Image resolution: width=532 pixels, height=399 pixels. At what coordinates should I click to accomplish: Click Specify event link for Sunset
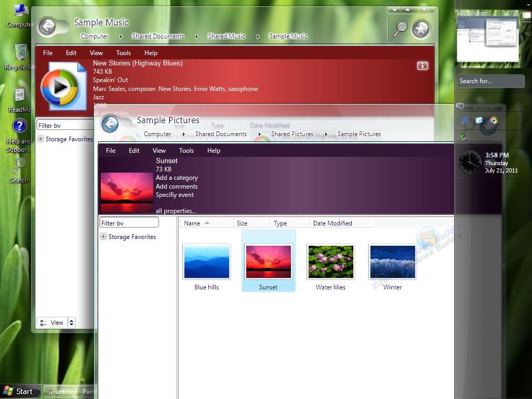(x=175, y=195)
